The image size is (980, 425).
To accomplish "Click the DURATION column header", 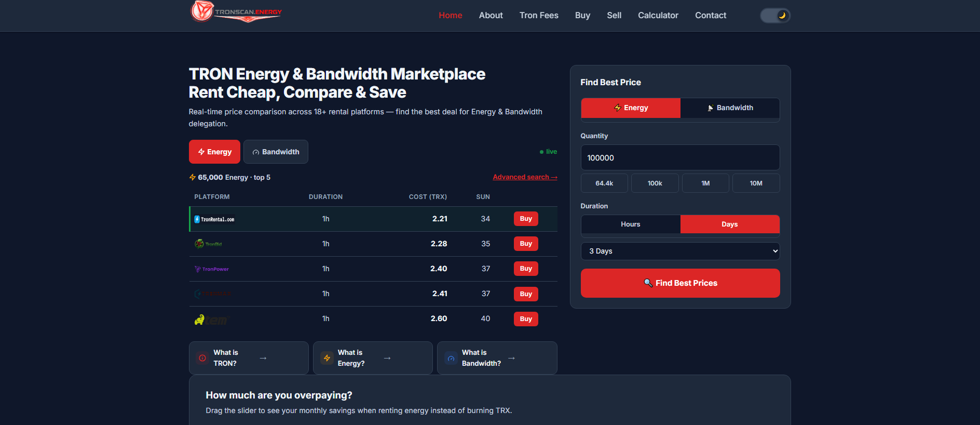I will click(x=325, y=197).
